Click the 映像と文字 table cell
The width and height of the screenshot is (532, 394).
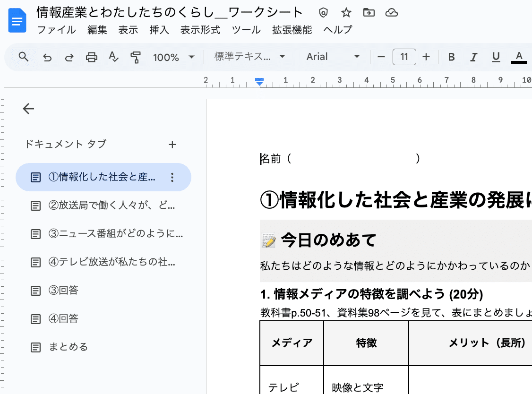(367, 381)
